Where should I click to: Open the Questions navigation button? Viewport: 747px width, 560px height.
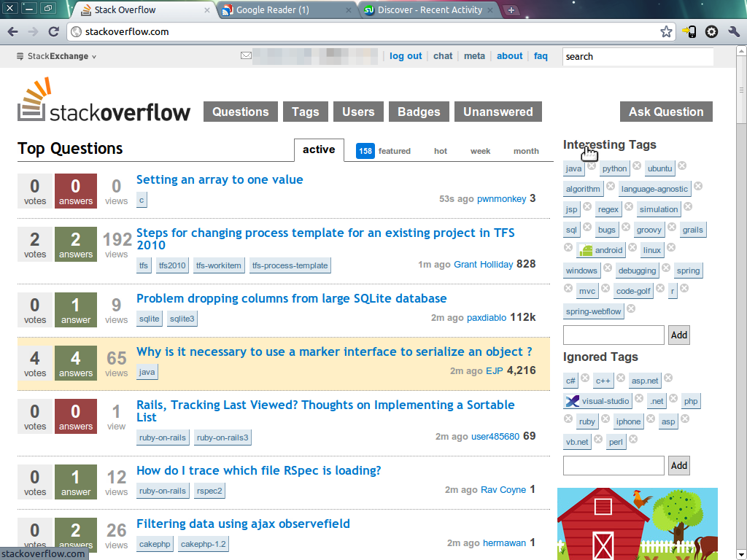click(241, 112)
